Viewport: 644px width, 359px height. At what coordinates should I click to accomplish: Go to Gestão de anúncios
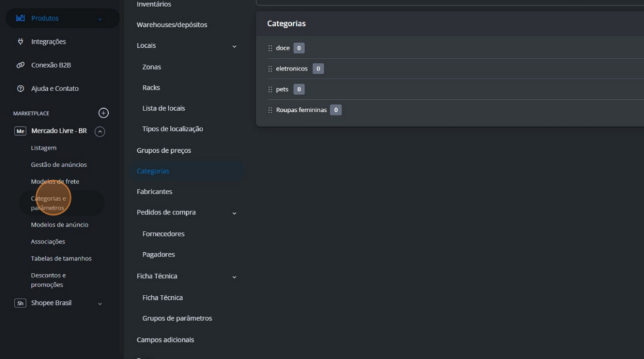tap(58, 165)
